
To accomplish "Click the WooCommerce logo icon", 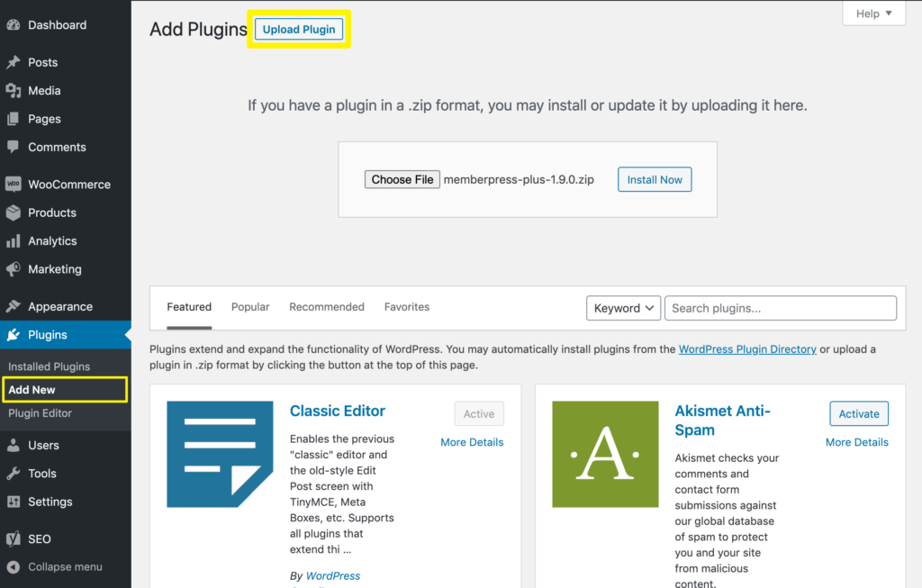I will point(13,184).
